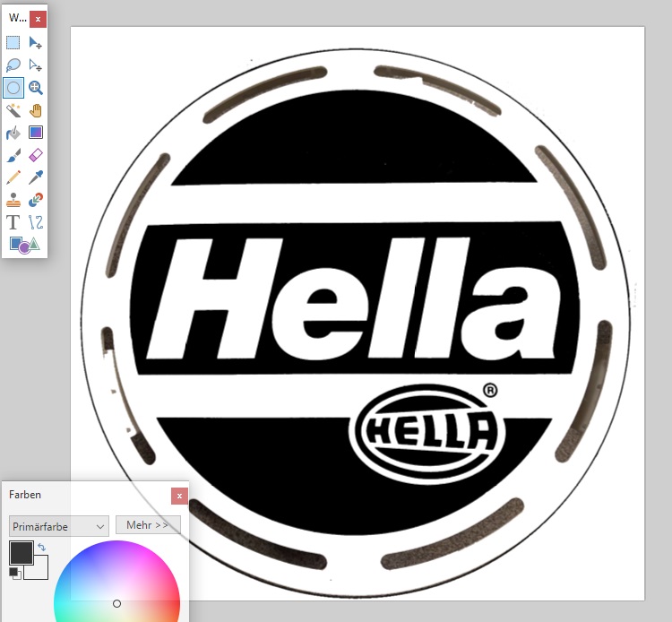Click the color wheel marker
The width and height of the screenshot is (672, 622).
(116, 603)
